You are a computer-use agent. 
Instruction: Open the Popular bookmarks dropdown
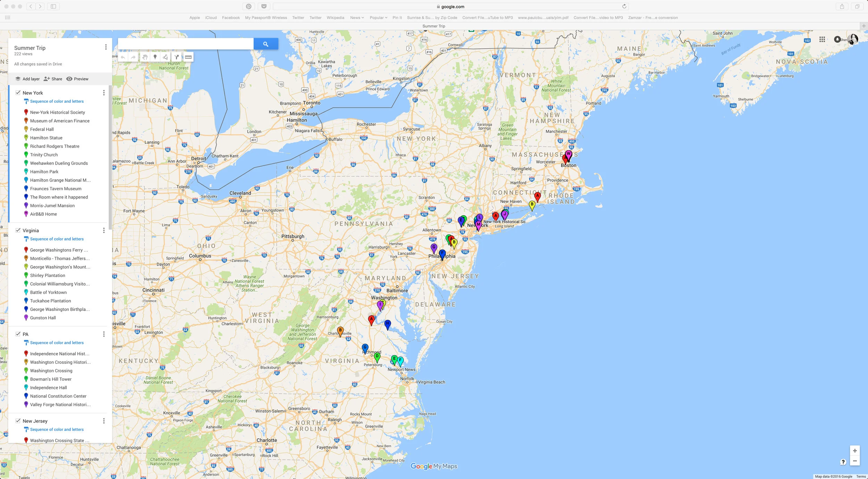pos(378,18)
